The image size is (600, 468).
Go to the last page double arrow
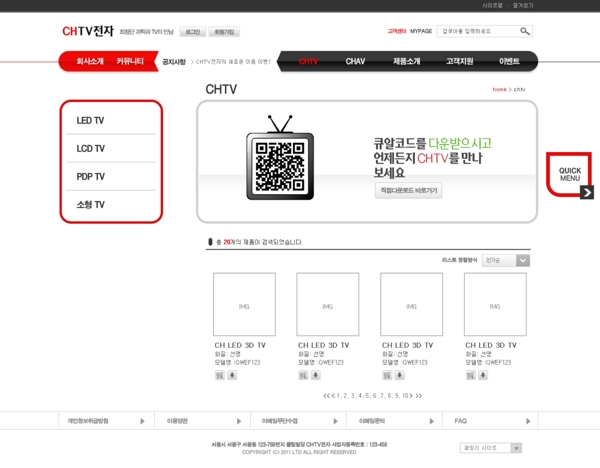(x=419, y=396)
